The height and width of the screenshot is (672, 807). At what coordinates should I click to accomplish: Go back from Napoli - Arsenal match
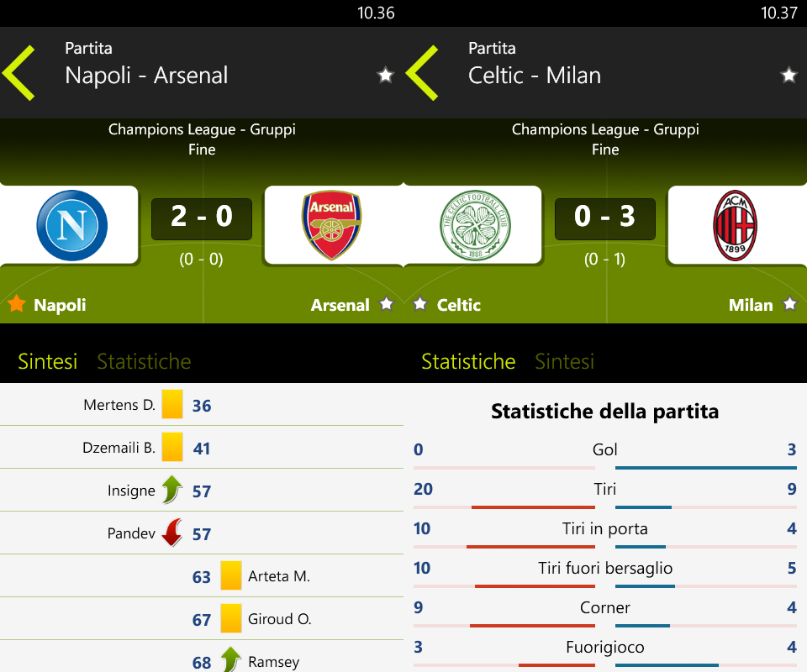click(19, 72)
